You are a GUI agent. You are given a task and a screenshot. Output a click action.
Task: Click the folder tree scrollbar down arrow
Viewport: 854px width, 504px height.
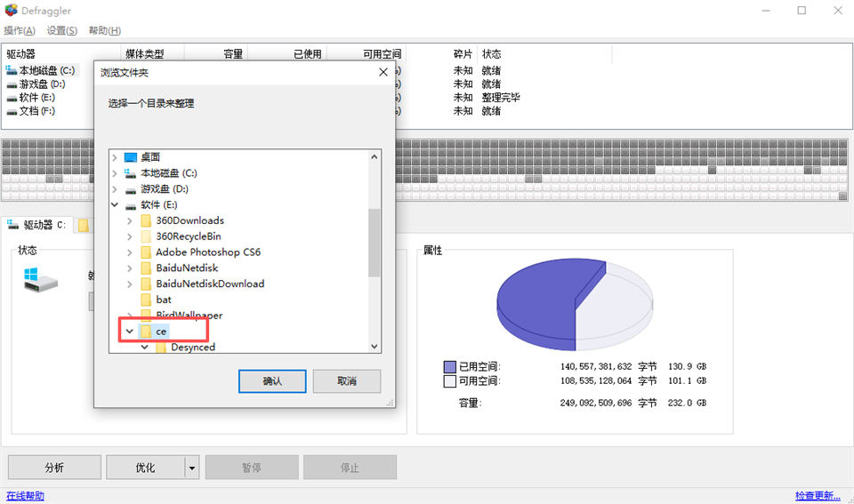tap(375, 347)
